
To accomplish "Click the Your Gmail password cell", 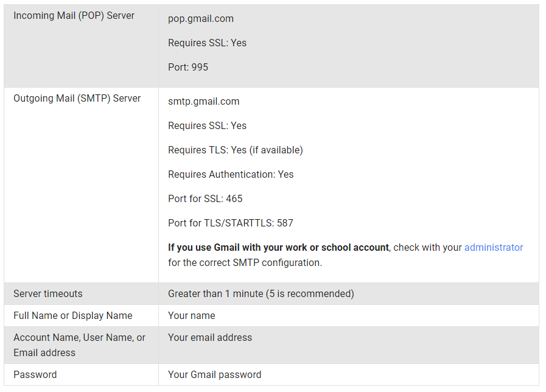I will point(215,375).
